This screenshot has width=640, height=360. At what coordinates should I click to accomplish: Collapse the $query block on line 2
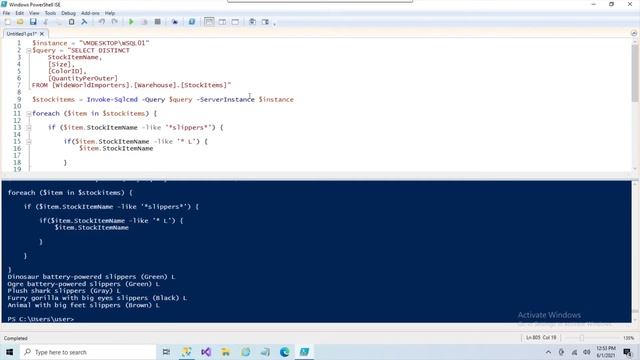coord(29,51)
